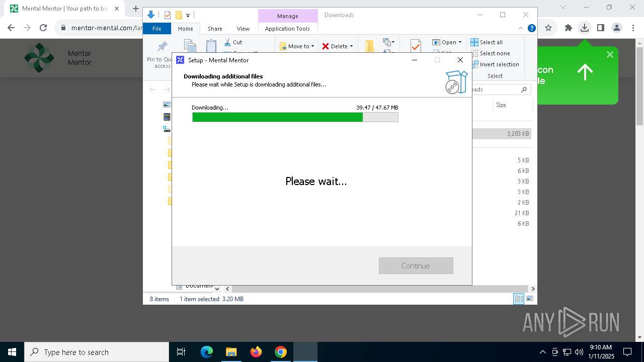This screenshot has width=644, height=362.
Task: Click Select all in Explorer ribbon
Action: pyautogui.click(x=487, y=42)
